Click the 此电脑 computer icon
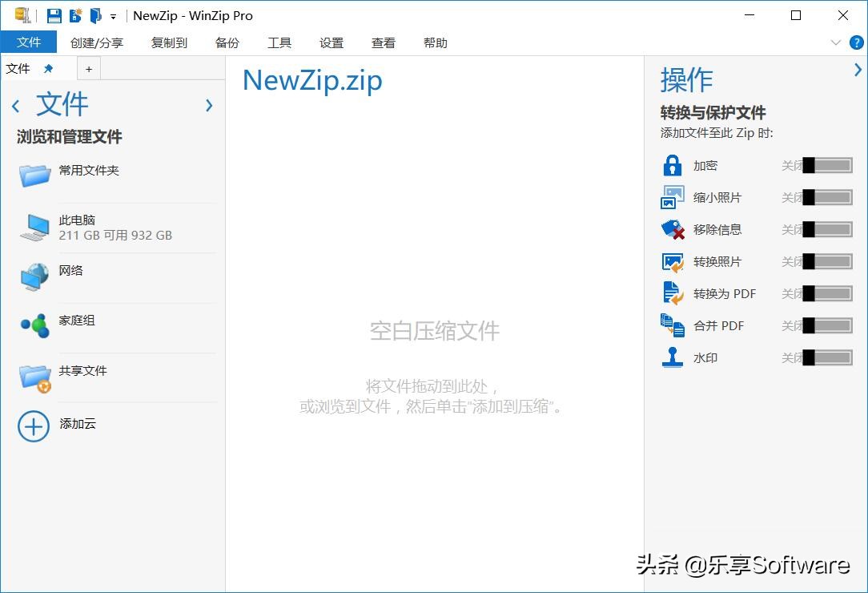 click(34, 228)
